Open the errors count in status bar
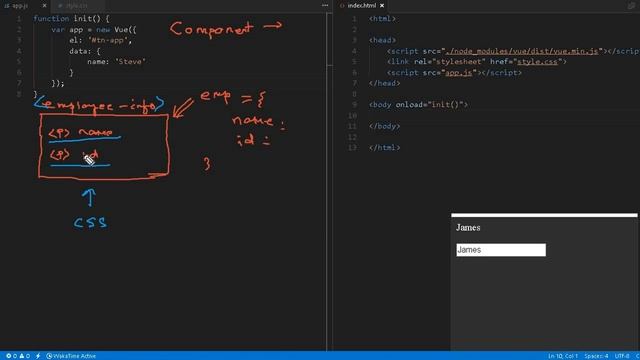Image resolution: width=640 pixels, height=360 pixels. (x=11, y=356)
